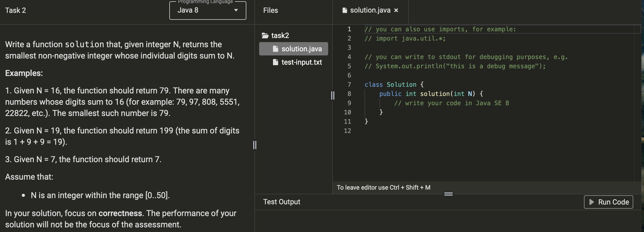This screenshot has width=644, height=232.
Task: Select solution.java in the file tree
Action: pos(294,49)
